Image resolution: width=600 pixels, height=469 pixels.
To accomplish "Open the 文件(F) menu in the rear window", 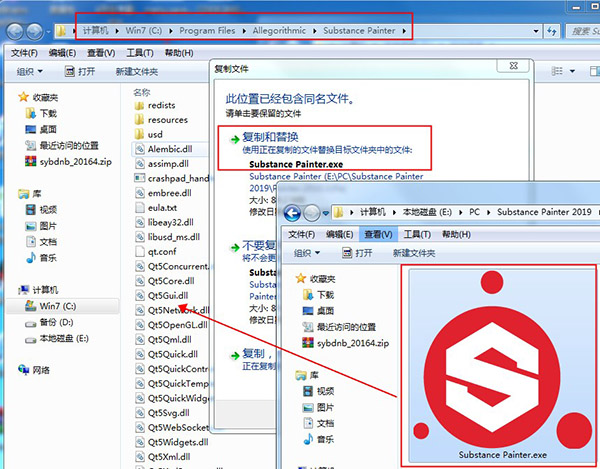I will tap(24, 53).
